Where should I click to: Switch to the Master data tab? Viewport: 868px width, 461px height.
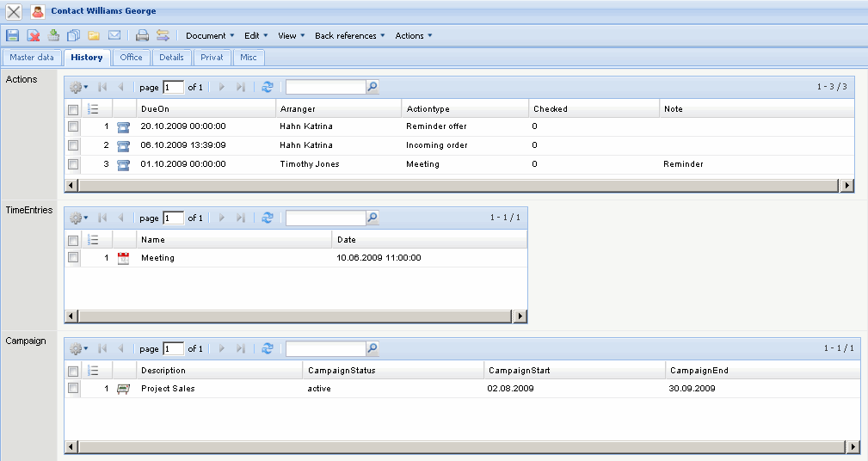[32, 58]
